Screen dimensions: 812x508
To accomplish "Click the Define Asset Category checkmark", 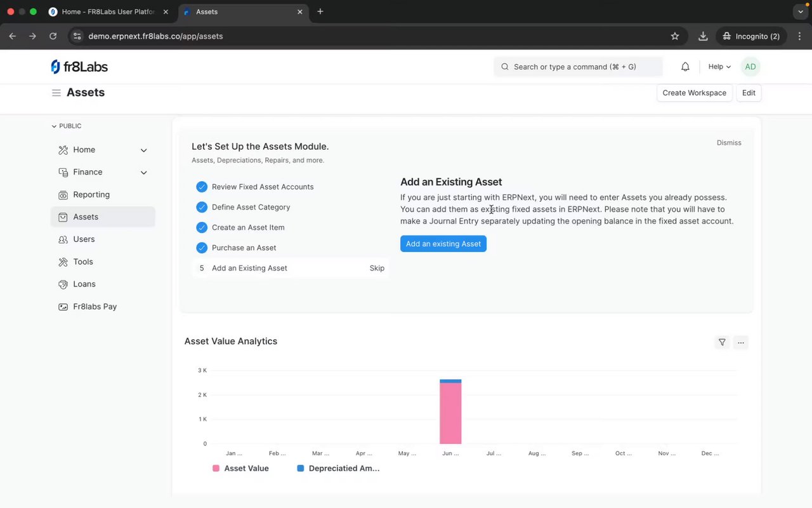I will pos(202,207).
